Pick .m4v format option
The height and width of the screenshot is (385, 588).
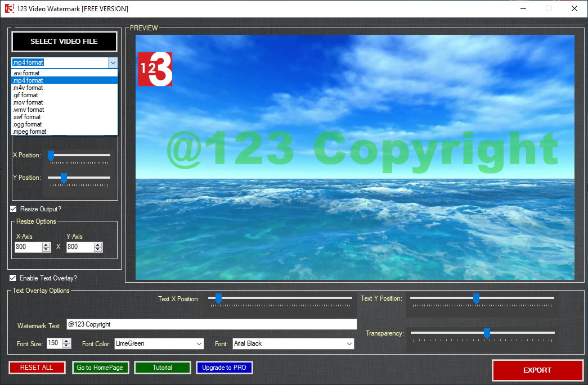[x=65, y=88]
